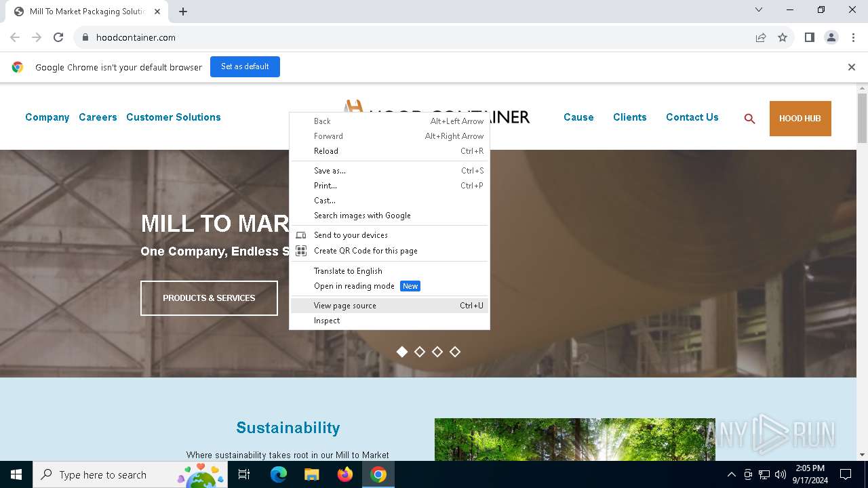The width and height of the screenshot is (868, 488).
Task: Choose Inspect from context menu
Action: click(x=389, y=321)
